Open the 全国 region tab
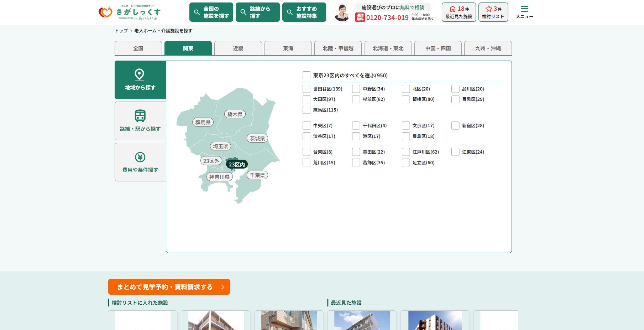The height and width of the screenshot is (330, 644). [x=138, y=48]
